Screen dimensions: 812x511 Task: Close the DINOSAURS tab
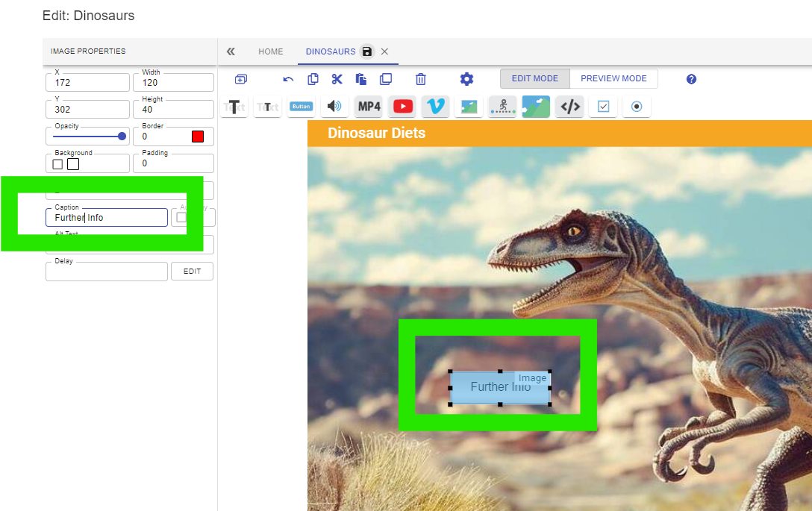[384, 51]
